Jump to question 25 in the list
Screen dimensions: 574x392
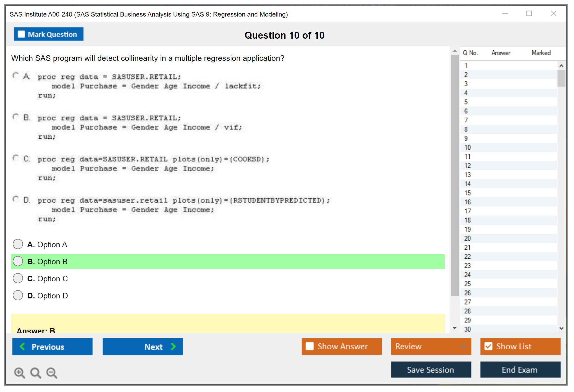[467, 284]
